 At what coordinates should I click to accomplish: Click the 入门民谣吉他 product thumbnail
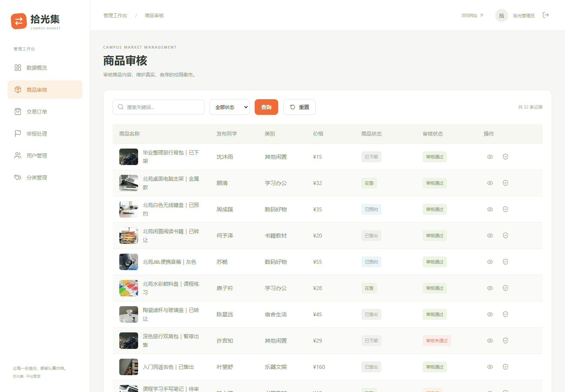pos(129,367)
